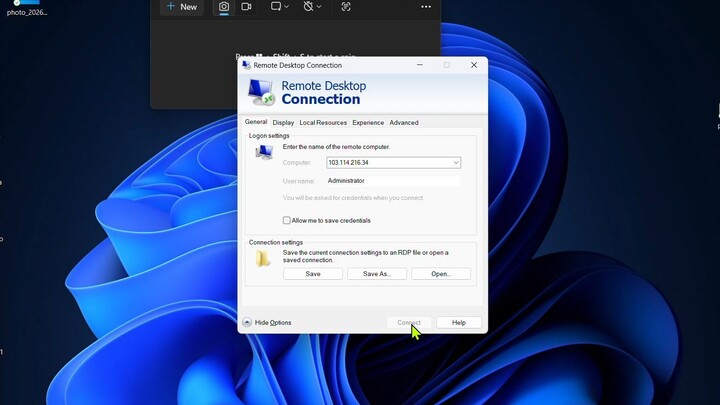Click the Remote Desktop title bar icon
This screenshot has width=720, height=405.
click(247, 65)
